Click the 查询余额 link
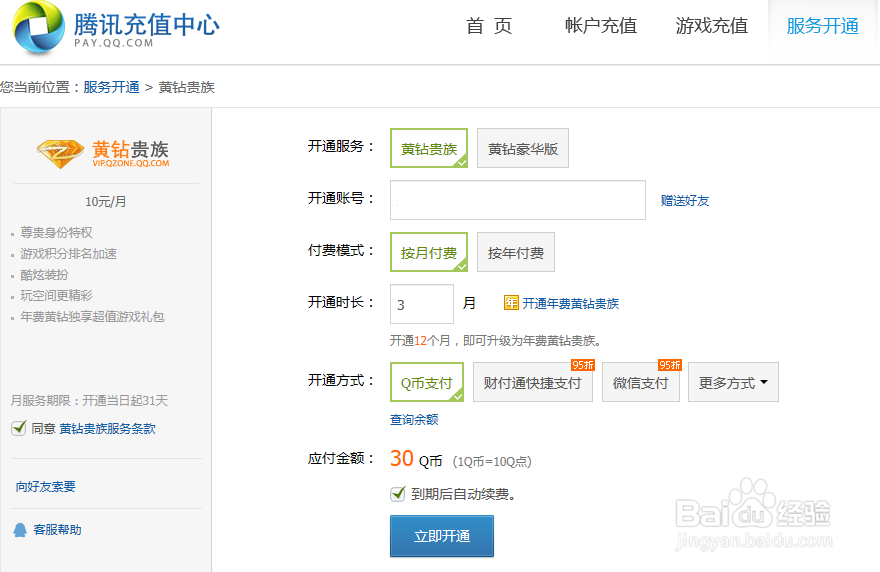The width and height of the screenshot is (880, 572). tap(414, 419)
